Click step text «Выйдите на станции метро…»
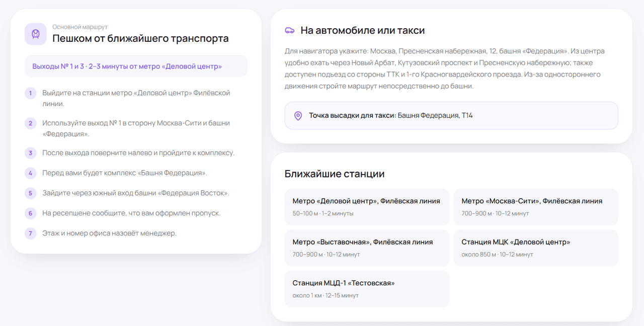This screenshot has height=326, width=644. pyautogui.click(x=136, y=98)
